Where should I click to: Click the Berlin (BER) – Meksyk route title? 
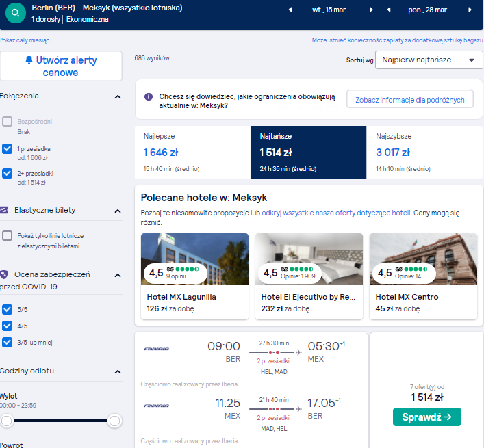pyautogui.click(x=107, y=8)
